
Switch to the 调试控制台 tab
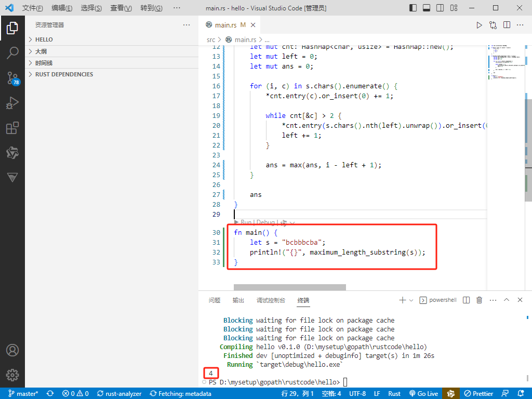click(270, 300)
